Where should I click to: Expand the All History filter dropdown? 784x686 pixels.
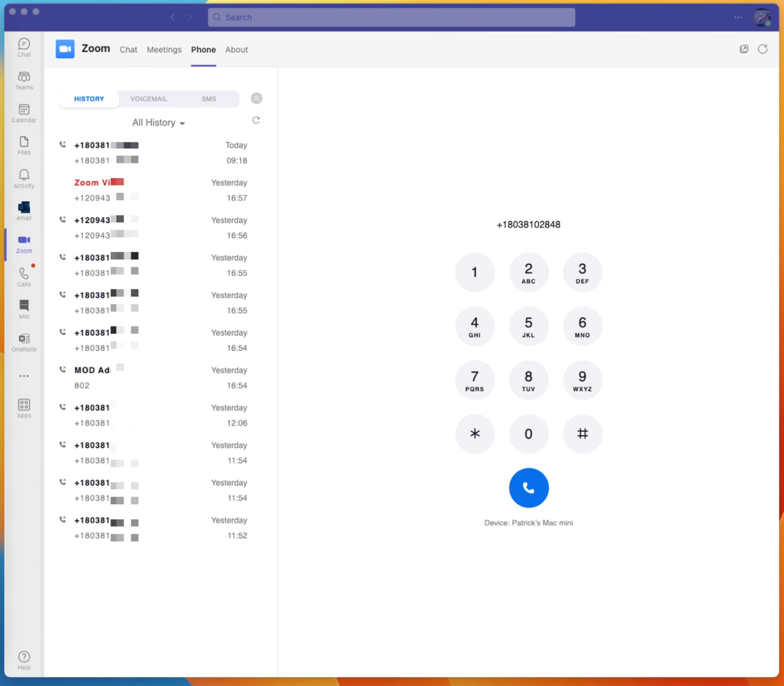(158, 123)
